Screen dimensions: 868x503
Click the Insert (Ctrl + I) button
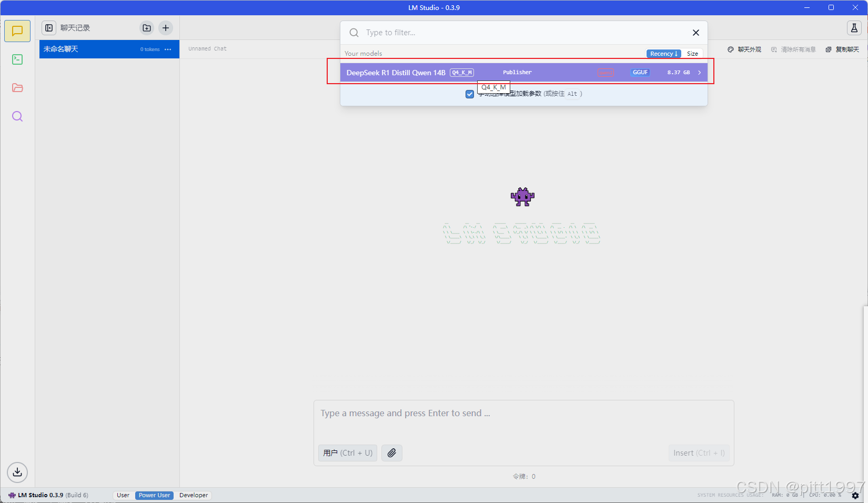point(699,453)
